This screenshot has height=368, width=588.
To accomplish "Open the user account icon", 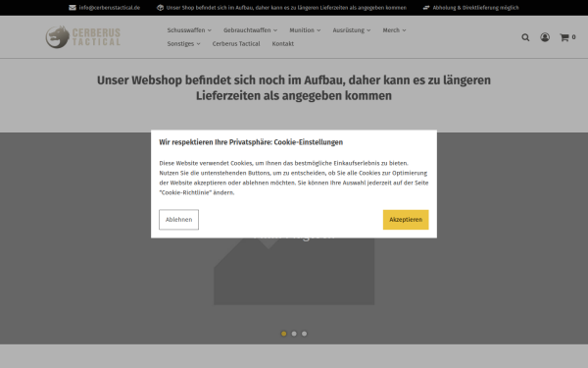I will coord(545,37).
